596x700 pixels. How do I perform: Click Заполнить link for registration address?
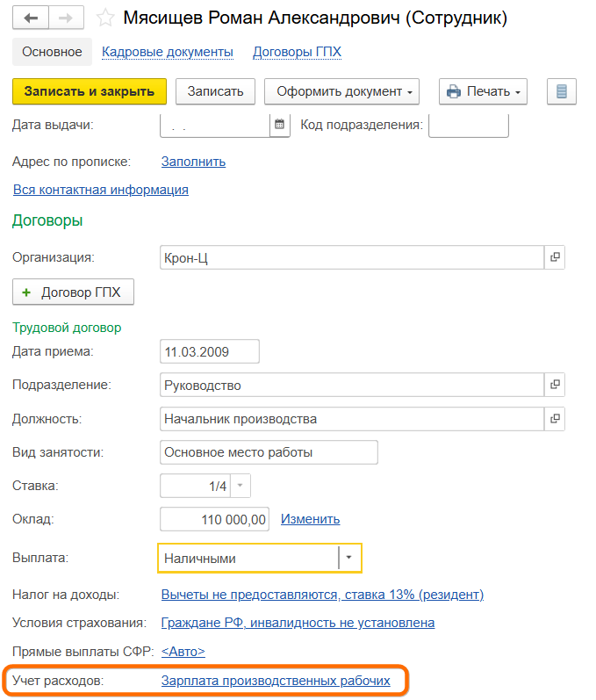pyautogui.click(x=193, y=162)
